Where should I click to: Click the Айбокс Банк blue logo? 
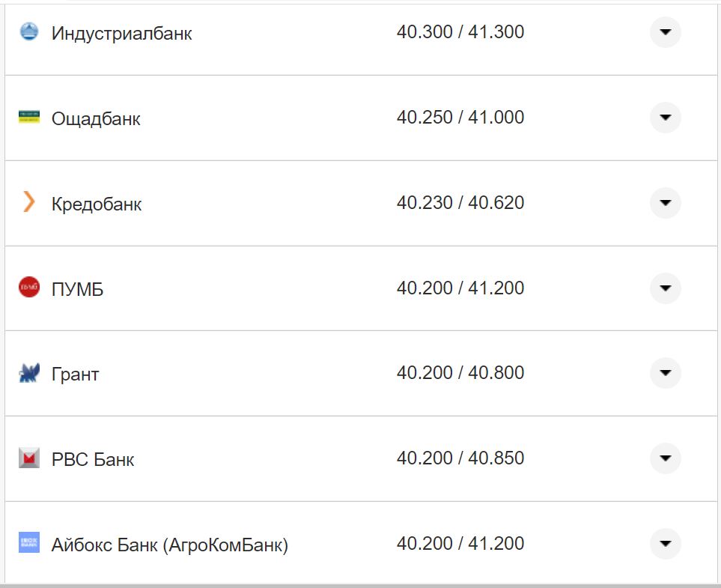tap(28, 543)
